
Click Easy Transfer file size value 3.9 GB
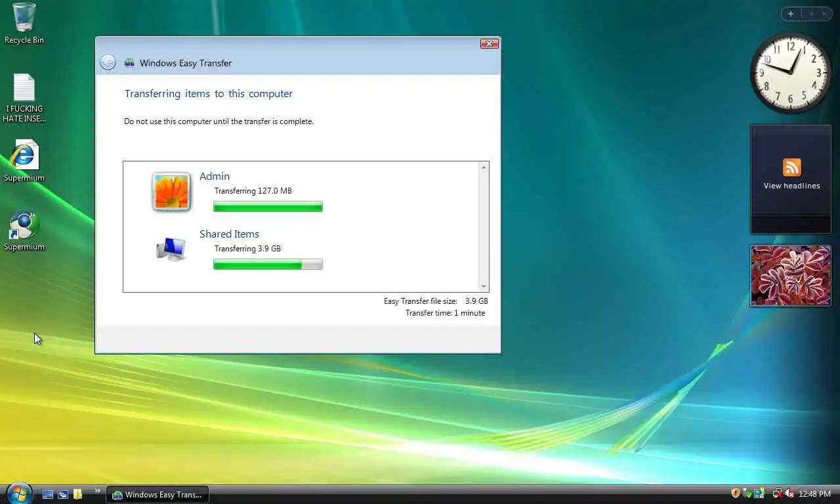point(476,301)
